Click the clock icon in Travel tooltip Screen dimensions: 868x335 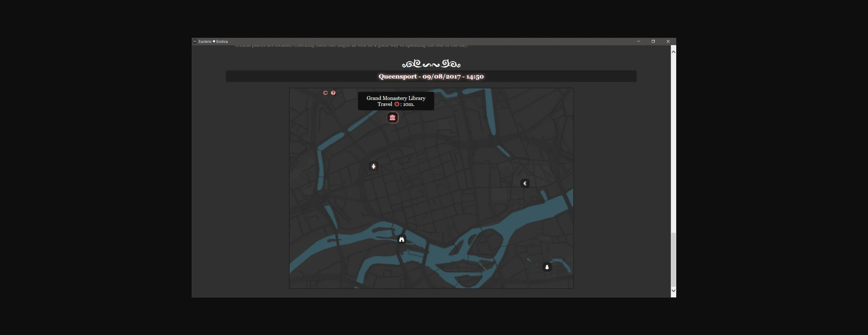(x=397, y=104)
